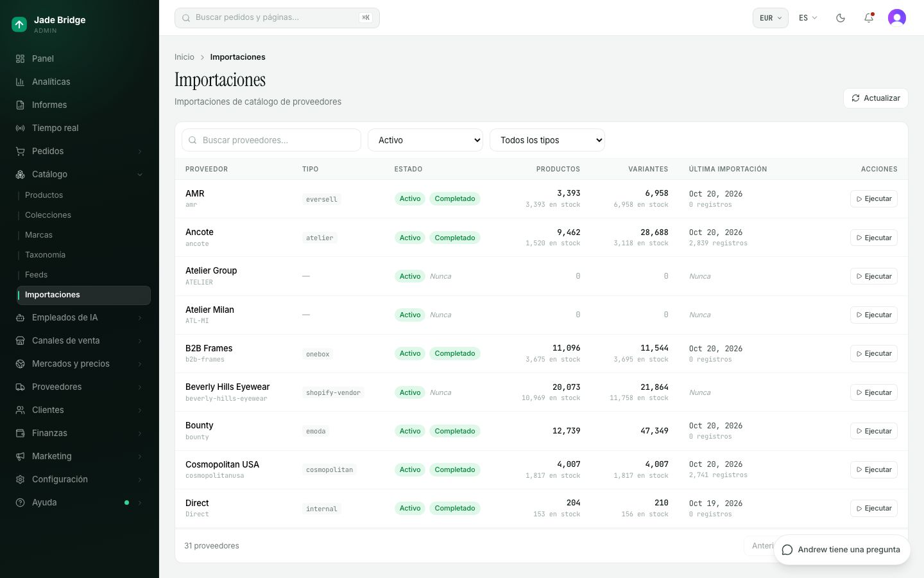
Task: Click Ejecutar for AMR provider
Action: pyautogui.click(x=873, y=199)
